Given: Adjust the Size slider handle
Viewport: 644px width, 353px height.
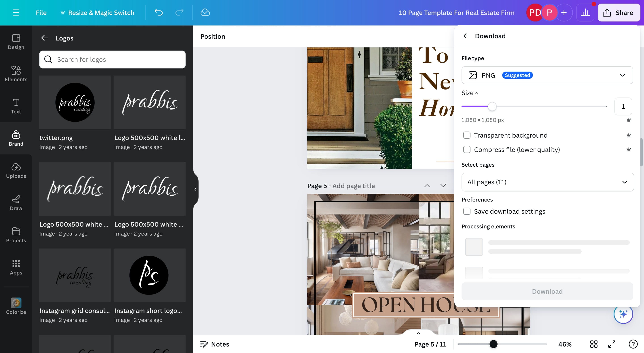Looking at the screenshot, I should pos(492,106).
